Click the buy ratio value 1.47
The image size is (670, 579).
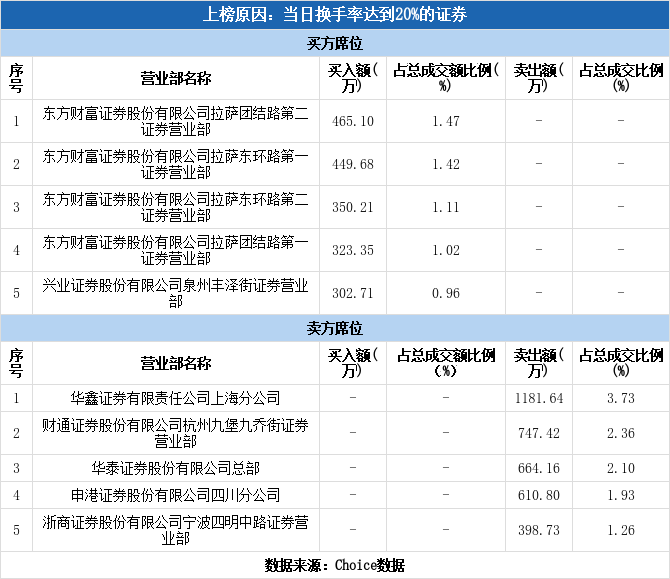(446, 121)
